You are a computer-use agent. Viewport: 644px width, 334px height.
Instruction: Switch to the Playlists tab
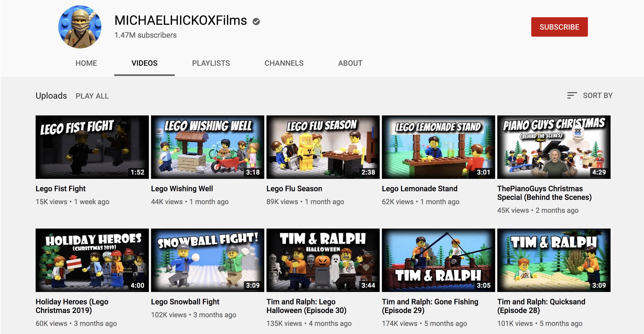[x=211, y=63]
